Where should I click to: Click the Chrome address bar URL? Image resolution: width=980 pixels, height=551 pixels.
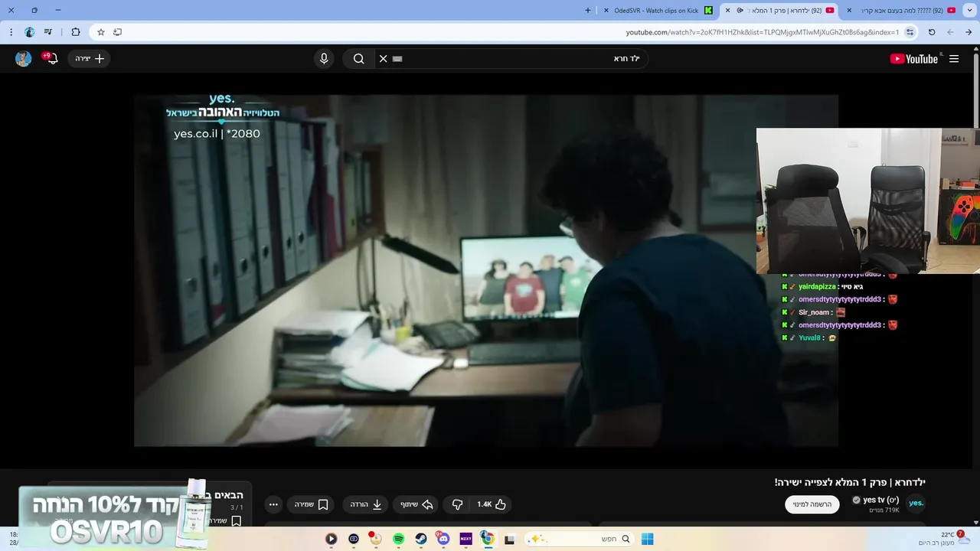click(762, 32)
